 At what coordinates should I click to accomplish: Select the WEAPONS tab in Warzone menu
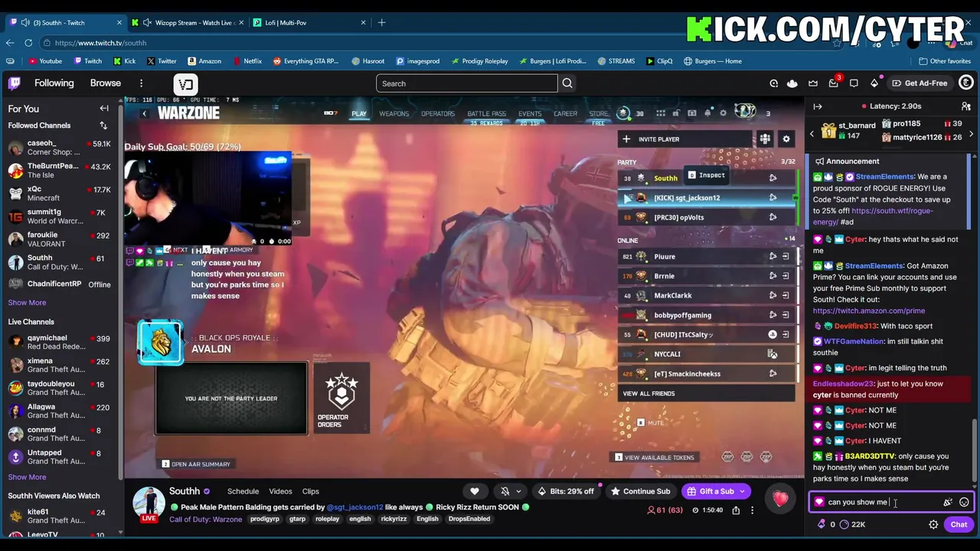point(394,113)
